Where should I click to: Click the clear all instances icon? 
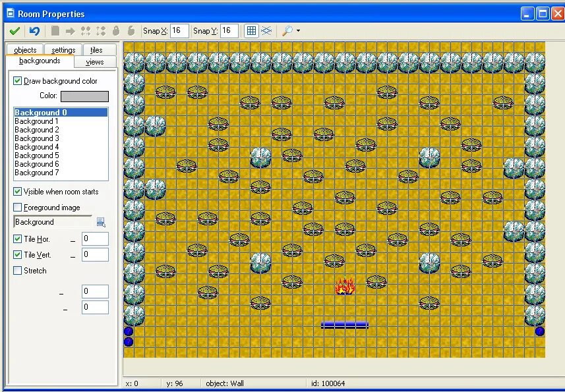pyautogui.click(x=55, y=31)
